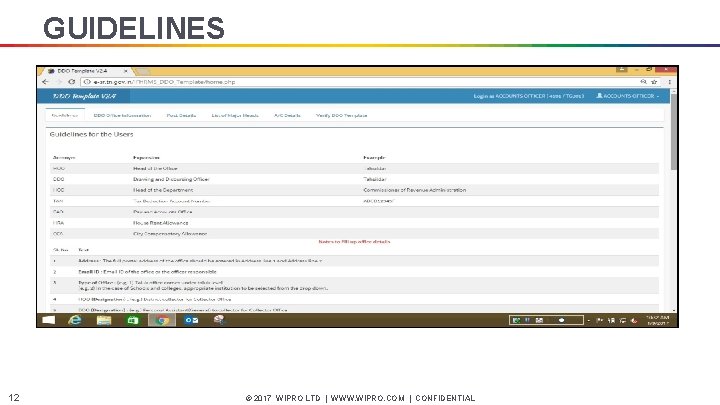Open the Verify DDO Template tab
This screenshot has width=720, height=405.
[x=342, y=115]
